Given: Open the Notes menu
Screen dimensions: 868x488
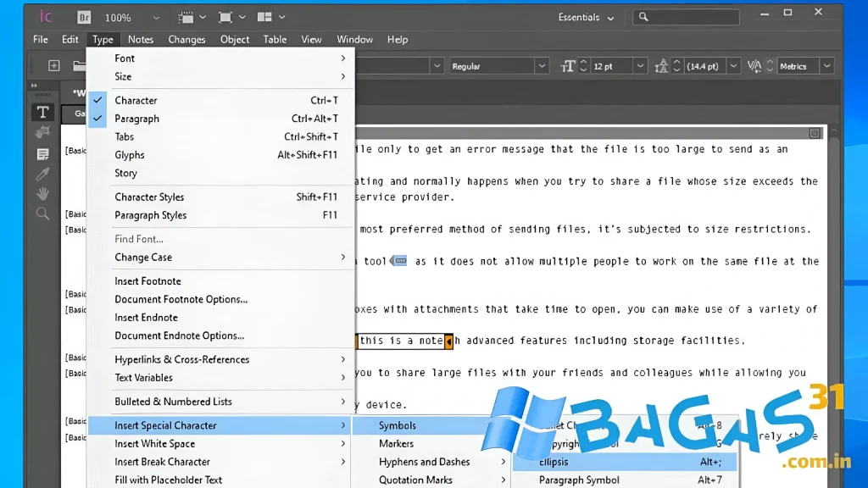Looking at the screenshot, I should click(141, 39).
